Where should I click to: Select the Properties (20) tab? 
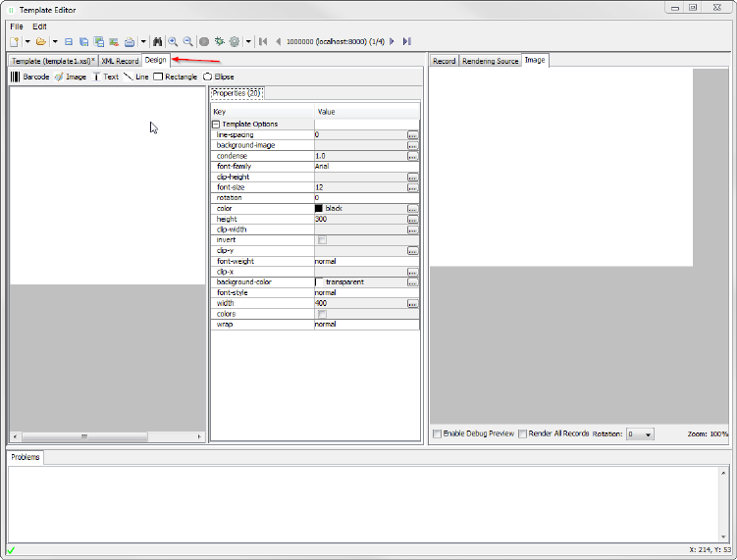tap(237, 93)
